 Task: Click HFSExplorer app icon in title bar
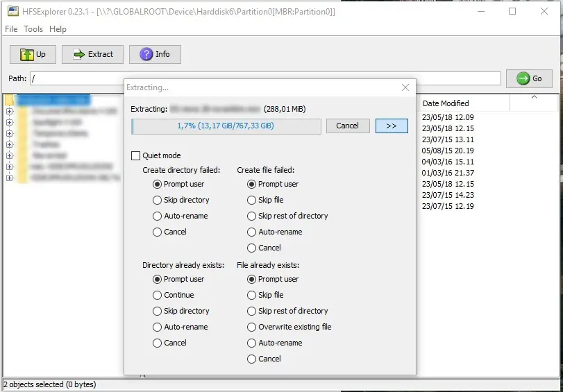pyautogui.click(x=13, y=11)
